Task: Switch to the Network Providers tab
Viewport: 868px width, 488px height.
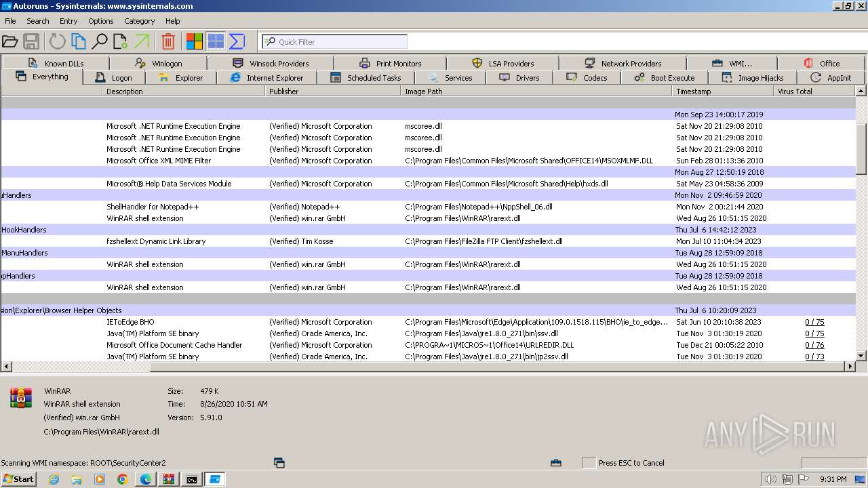Action: tap(623, 63)
